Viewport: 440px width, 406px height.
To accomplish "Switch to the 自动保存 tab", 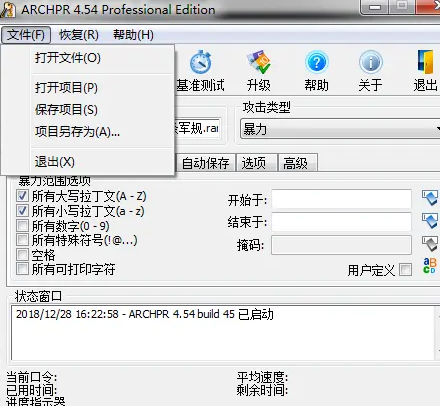I will coord(206,163).
